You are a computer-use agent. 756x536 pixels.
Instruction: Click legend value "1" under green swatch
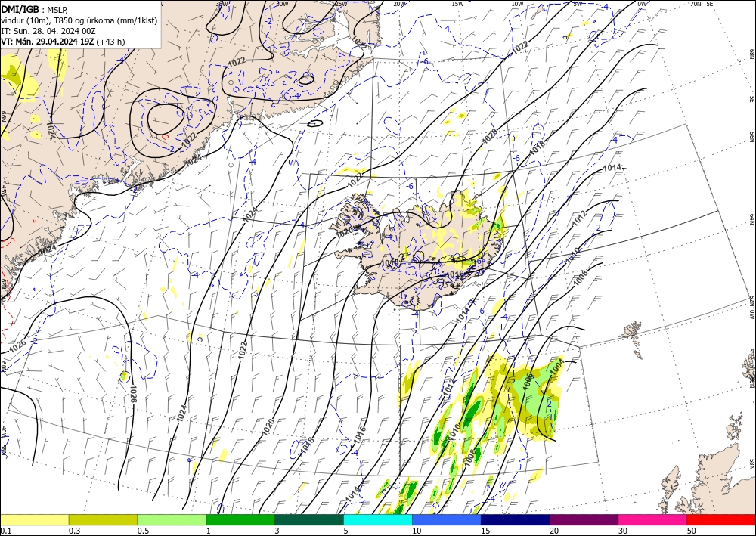pos(209,531)
